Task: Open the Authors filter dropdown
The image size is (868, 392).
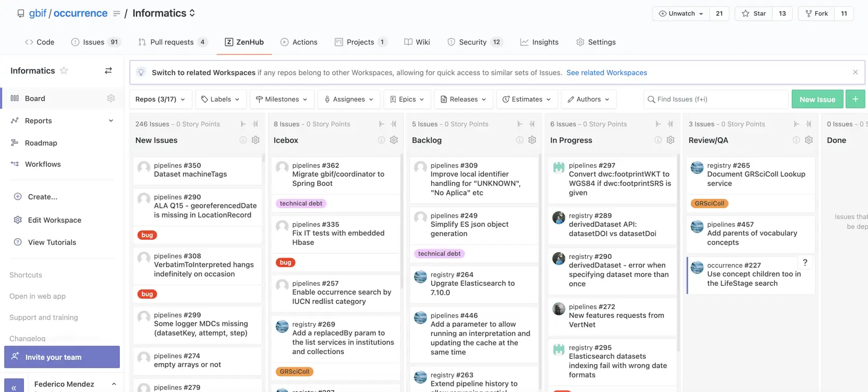Action: (589, 99)
